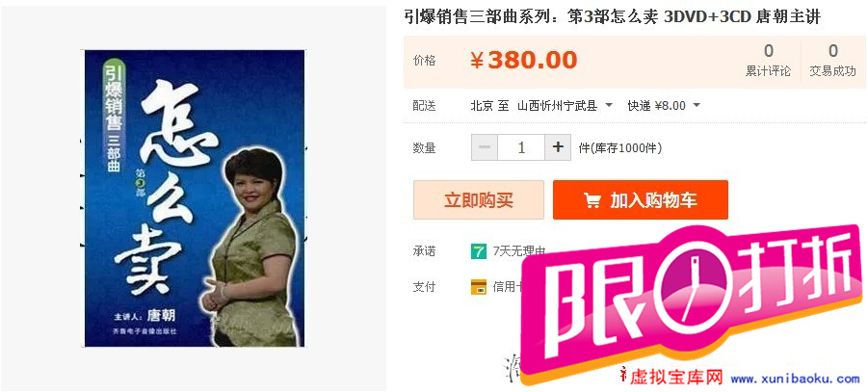
Task: Click the cart icon in add-to-cart button
Action: (x=592, y=200)
